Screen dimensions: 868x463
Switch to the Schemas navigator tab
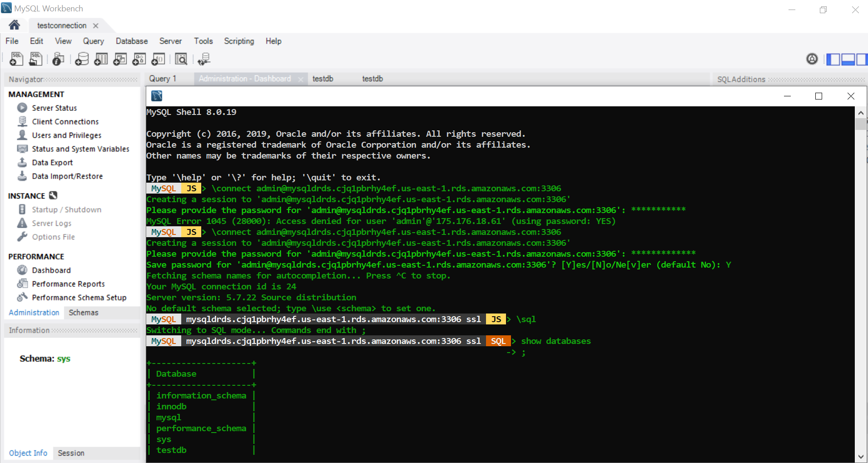84,313
